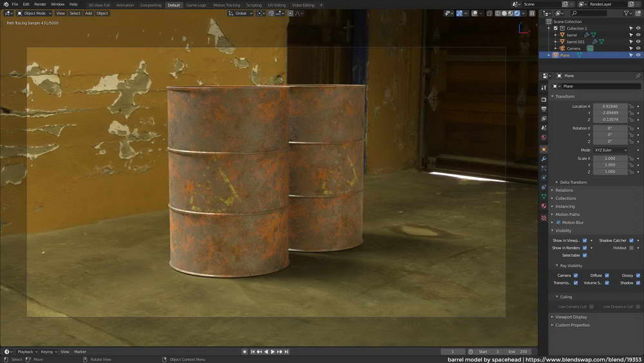Viewport: 644px width, 363px height.
Task: Open the Object properties tab icon
Action: click(x=544, y=149)
